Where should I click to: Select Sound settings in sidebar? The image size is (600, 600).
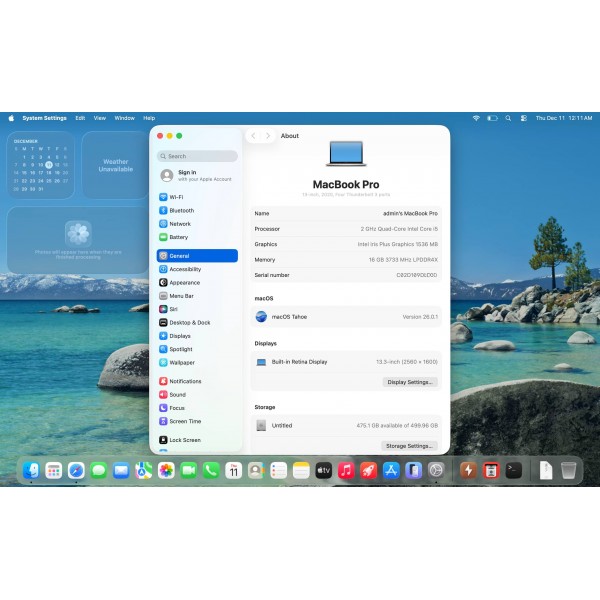pos(177,395)
